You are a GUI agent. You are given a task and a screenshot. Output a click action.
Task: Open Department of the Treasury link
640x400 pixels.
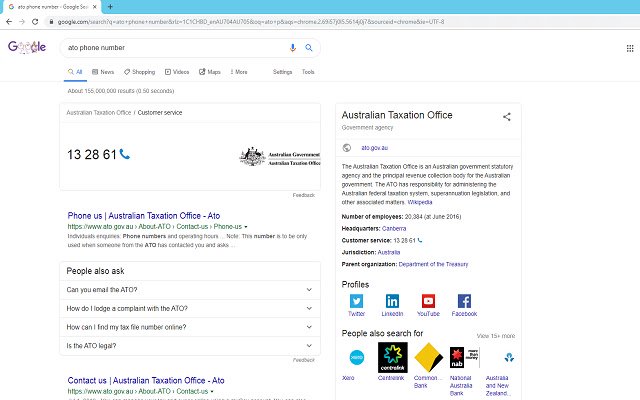[x=433, y=264]
